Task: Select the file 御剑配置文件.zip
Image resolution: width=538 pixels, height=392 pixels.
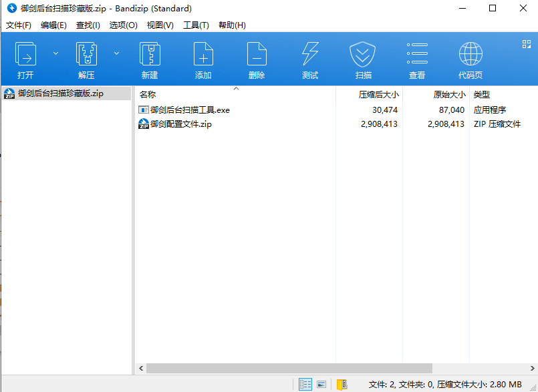Action: tap(181, 124)
